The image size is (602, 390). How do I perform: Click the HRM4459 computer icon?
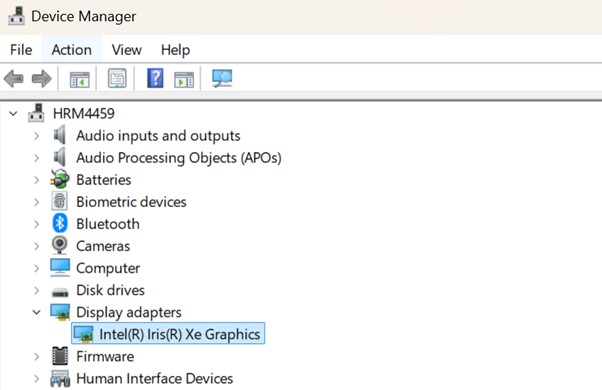[36, 113]
